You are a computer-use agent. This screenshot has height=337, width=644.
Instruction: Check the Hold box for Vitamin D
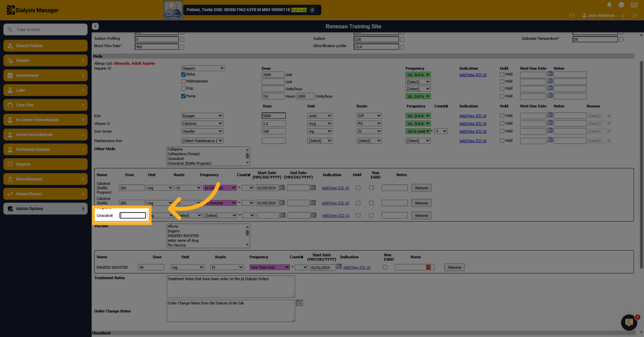point(502,124)
